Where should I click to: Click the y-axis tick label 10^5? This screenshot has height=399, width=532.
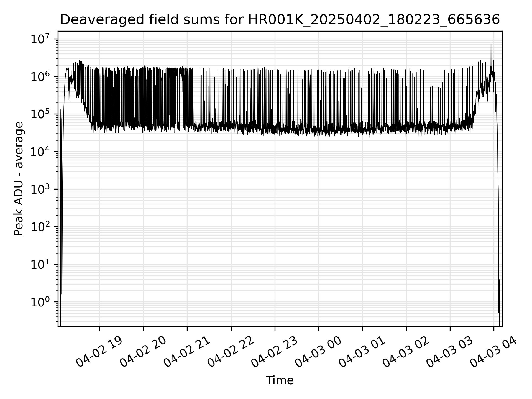pyautogui.click(x=40, y=114)
